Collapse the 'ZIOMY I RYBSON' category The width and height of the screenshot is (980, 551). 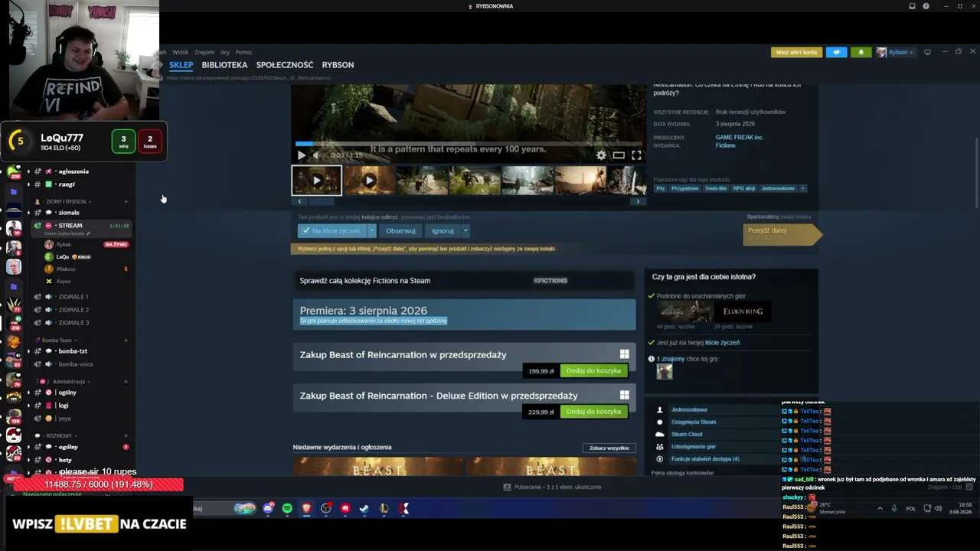coord(65,201)
